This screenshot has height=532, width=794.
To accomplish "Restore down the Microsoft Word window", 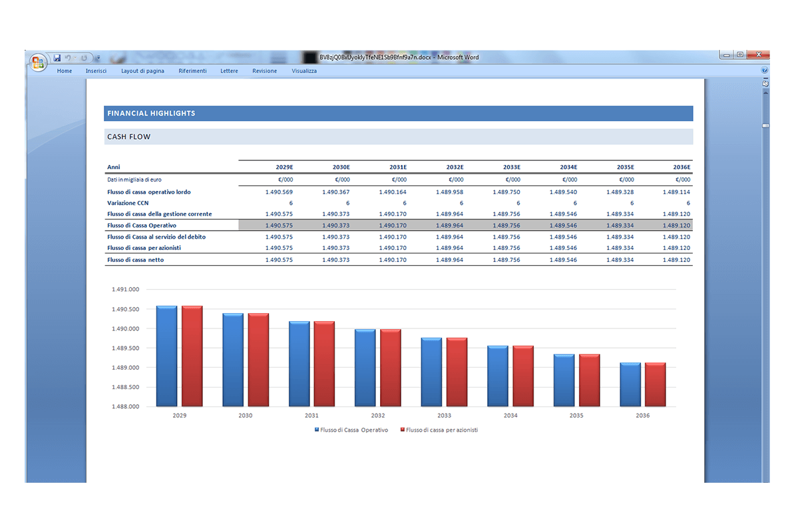I will tap(740, 55).
